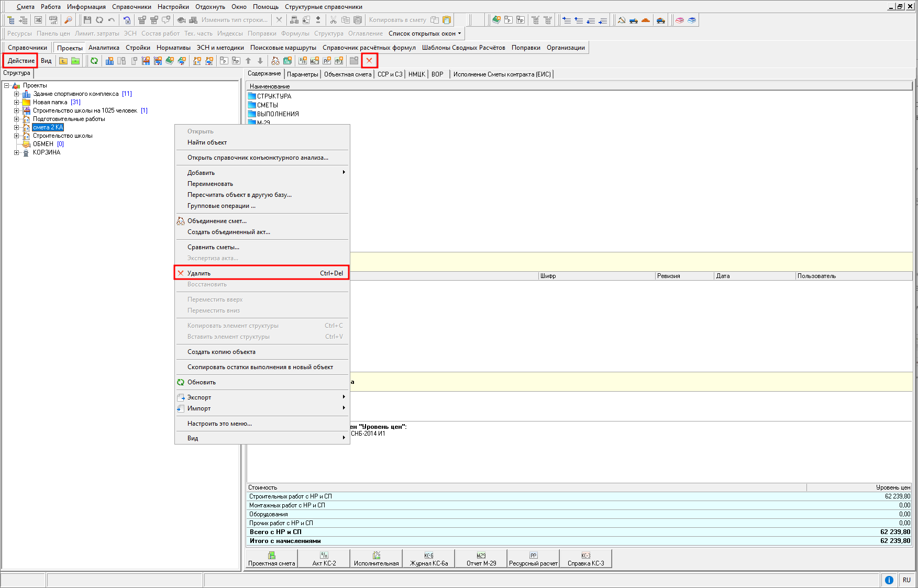Click the green refresh icon in projects toolbar
The image size is (918, 588).
[x=94, y=61]
